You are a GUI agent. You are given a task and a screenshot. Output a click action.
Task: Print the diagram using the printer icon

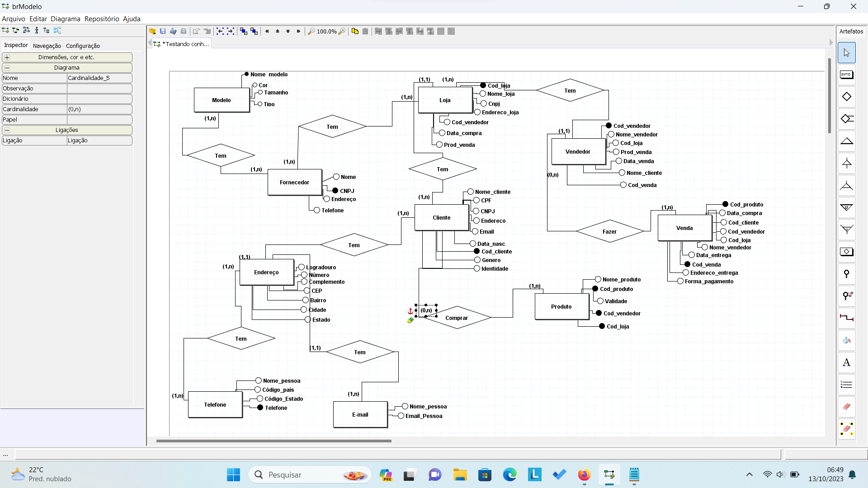pos(184,31)
